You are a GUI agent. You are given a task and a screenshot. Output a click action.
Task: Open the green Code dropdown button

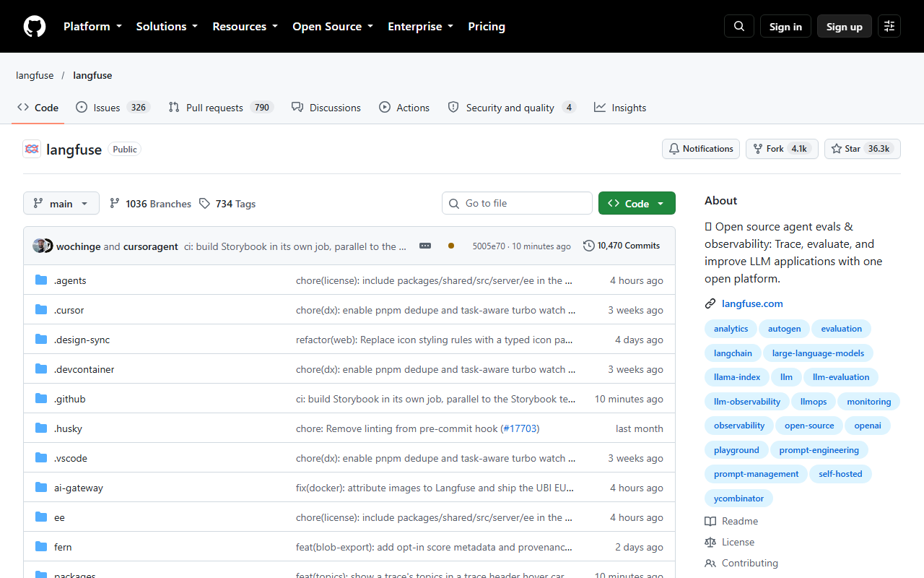[x=637, y=203]
